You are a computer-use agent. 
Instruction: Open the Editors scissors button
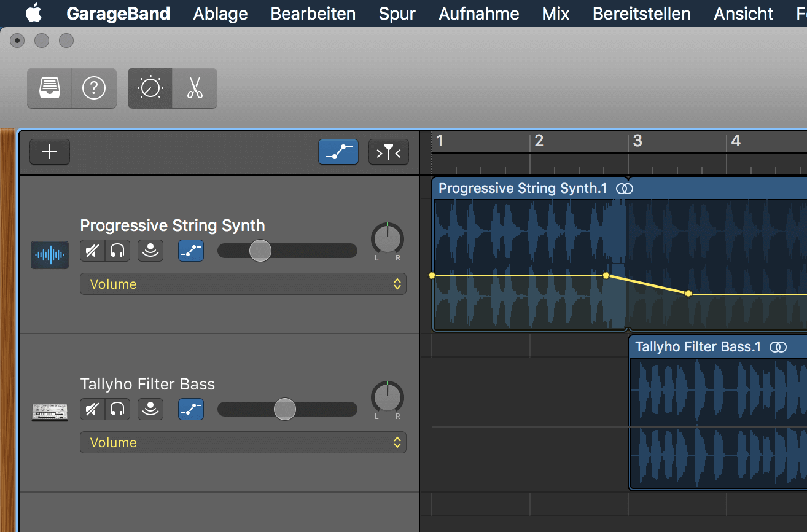195,88
